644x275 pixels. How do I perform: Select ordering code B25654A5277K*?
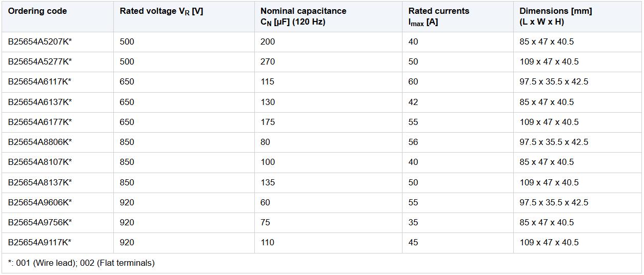point(40,61)
